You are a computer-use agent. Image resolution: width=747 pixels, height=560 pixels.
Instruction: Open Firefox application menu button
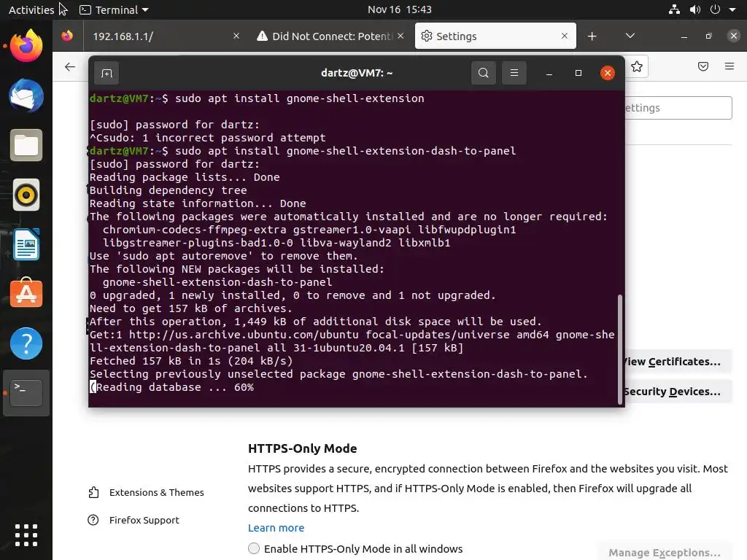coord(729,66)
